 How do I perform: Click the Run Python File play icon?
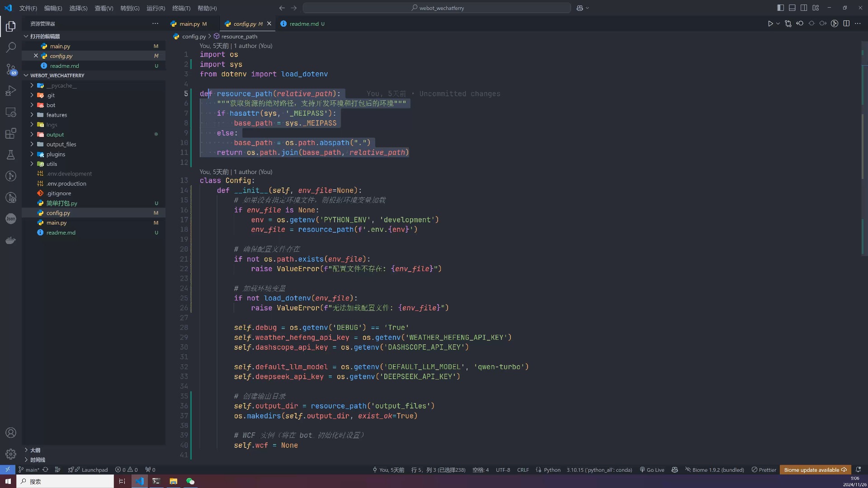[x=770, y=23]
